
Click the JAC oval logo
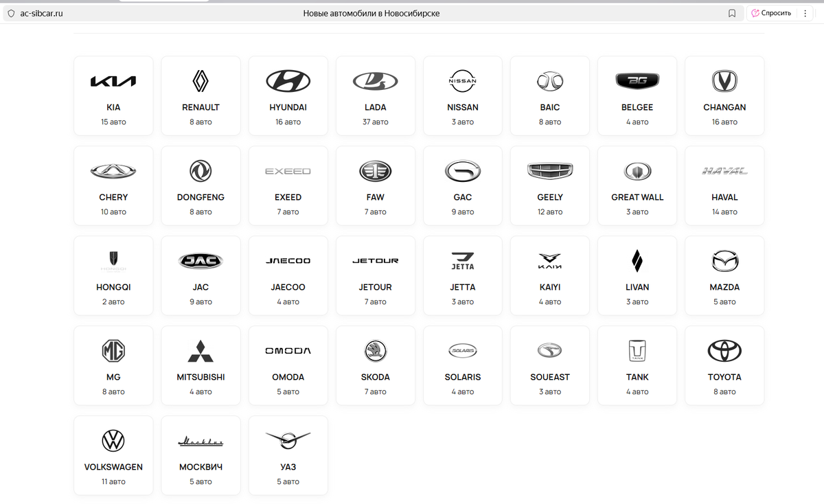tap(201, 261)
